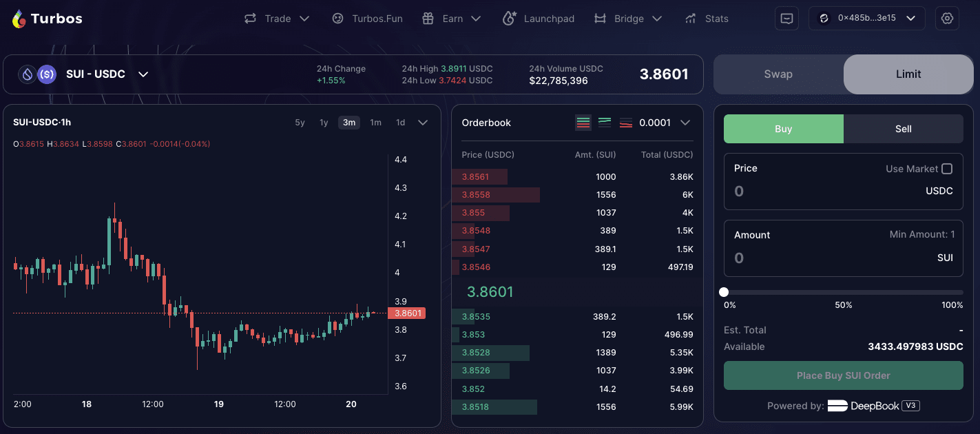Click the wallet avatar icon
The width and height of the screenshot is (980, 434).
point(823,19)
